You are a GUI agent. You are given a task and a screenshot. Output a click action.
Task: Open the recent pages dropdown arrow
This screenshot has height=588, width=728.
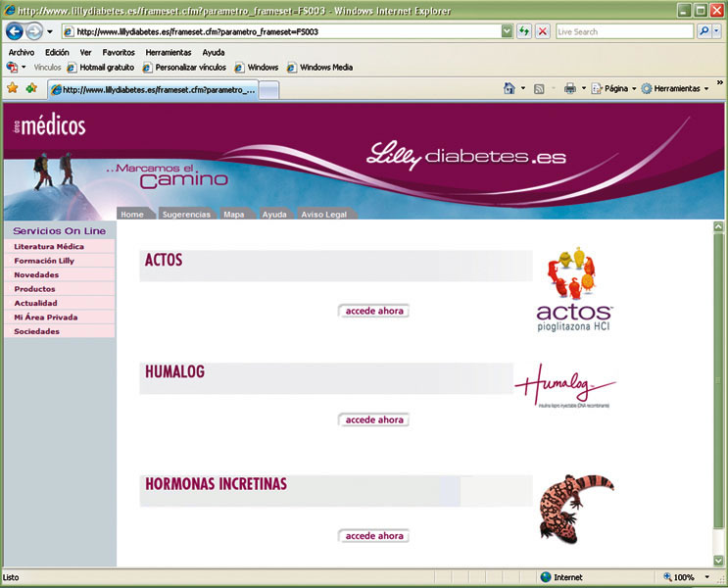pyautogui.click(x=50, y=32)
